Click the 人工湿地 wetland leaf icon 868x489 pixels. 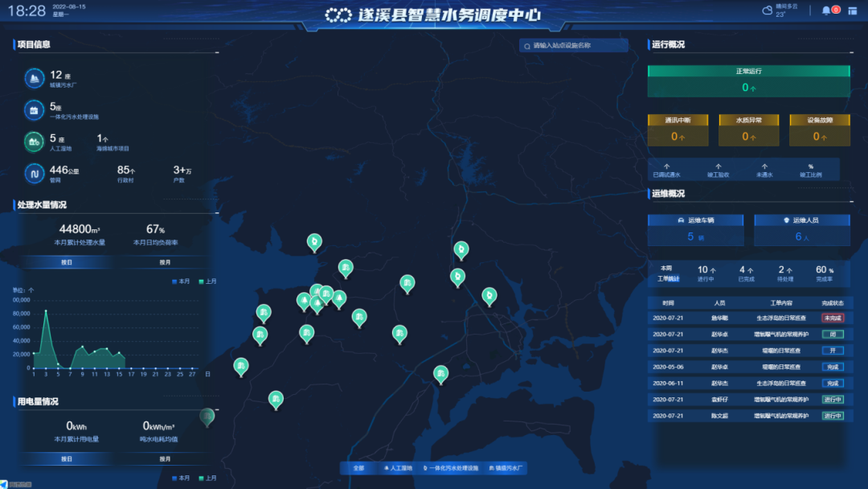33,142
